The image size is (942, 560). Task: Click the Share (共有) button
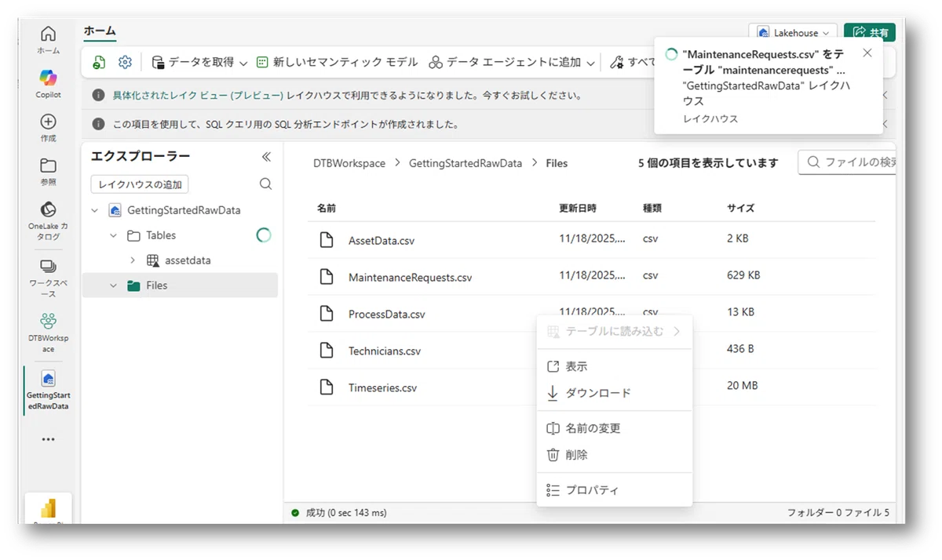870,33
